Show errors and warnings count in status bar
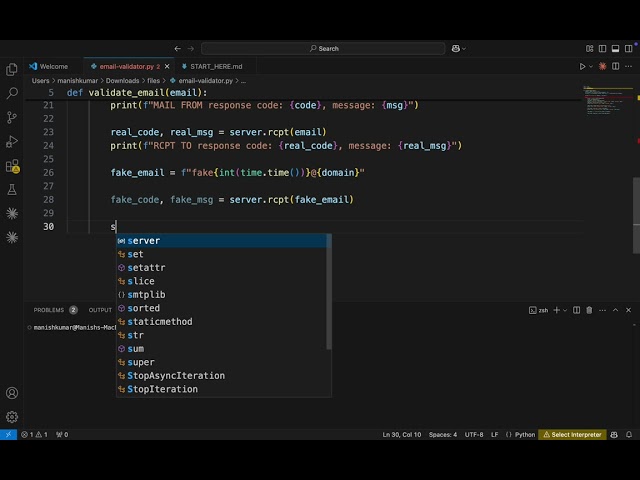This screenshot has height=480, width=640. click(x=34, y=435)
